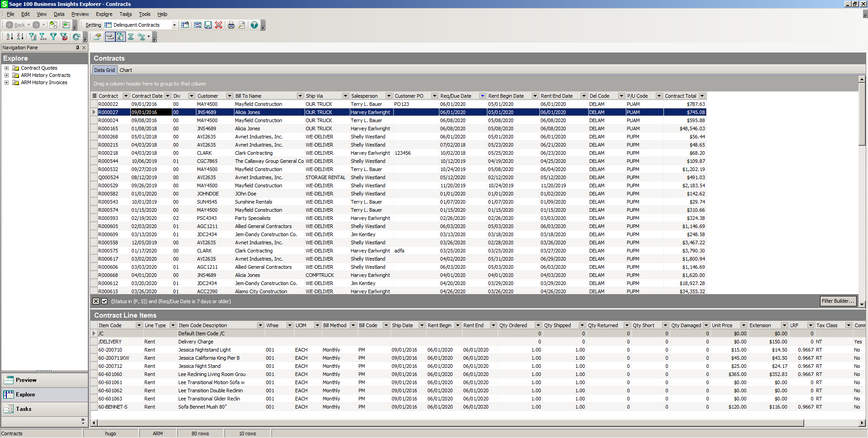
Task: Click the export data icon next to Back
Action: click(x=53, y=25)
